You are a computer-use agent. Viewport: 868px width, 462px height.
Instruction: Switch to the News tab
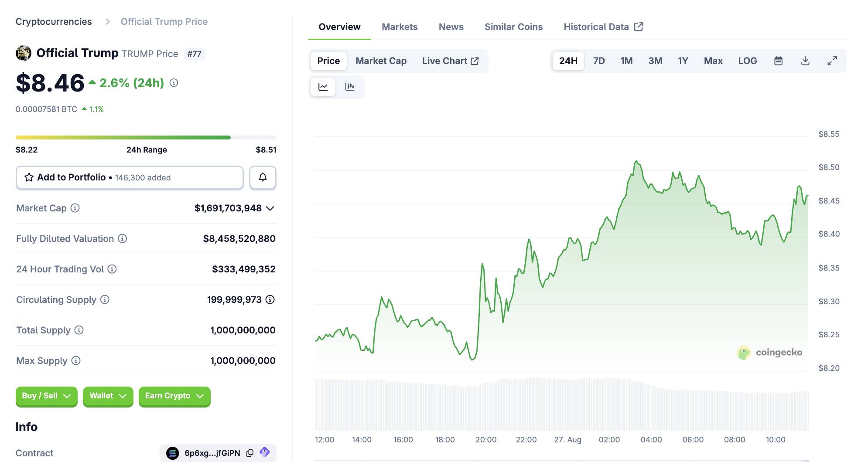(x=451, y=27)
